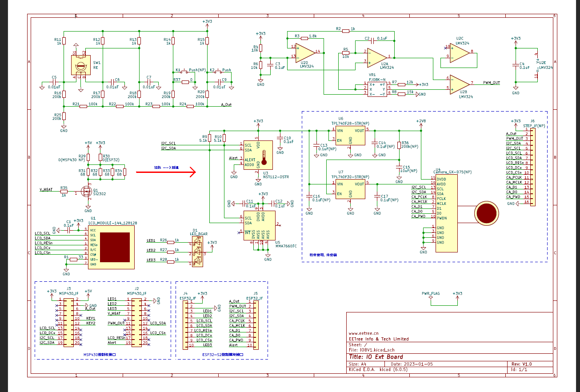Click the 'Rev: V1.0' field
Viewport: 580px width, 392px height.
pyautogui.click(x=521, y=364)
